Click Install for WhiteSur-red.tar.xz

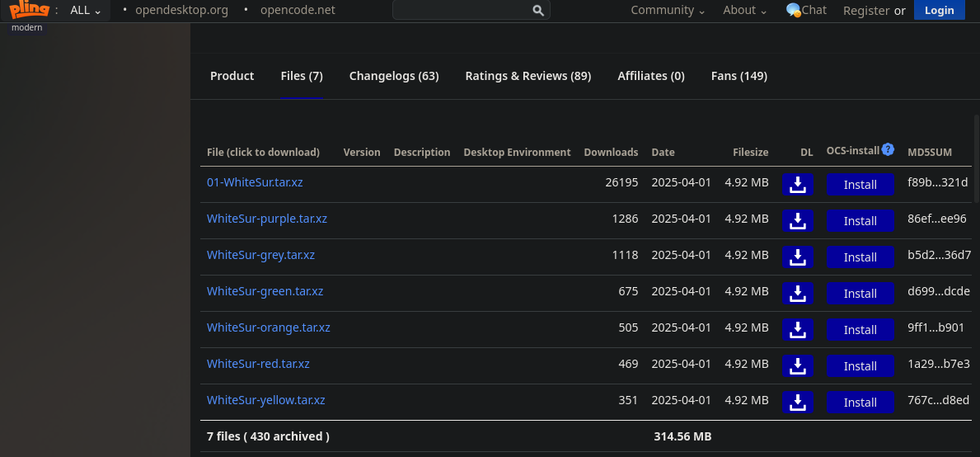(860, 365)
